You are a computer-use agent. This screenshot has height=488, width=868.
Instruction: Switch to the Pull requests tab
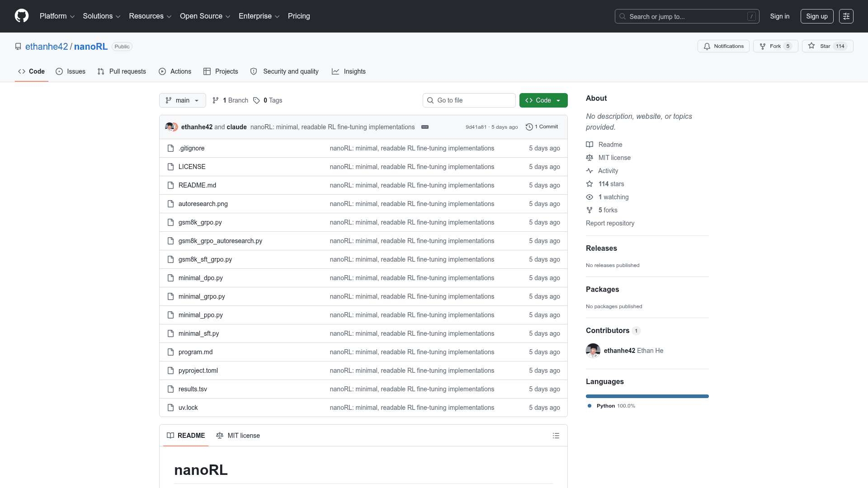click(122, 71)
